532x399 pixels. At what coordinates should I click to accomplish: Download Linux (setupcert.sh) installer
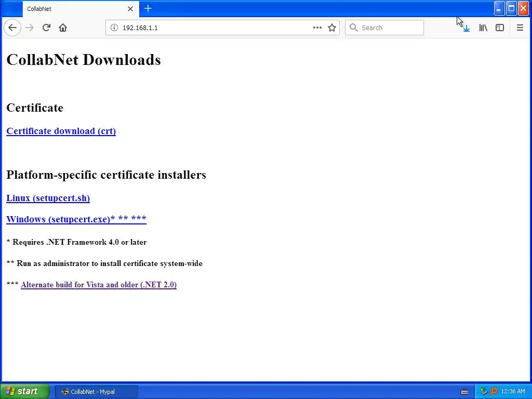pos(48,198)
